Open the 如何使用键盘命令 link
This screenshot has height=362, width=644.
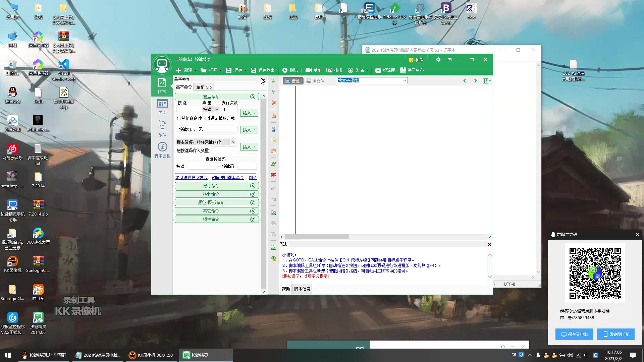[x=228, y=178]
